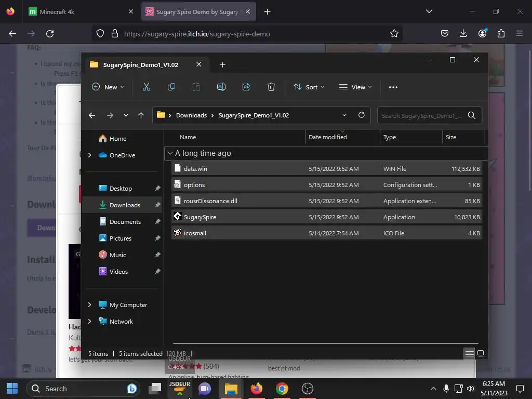Open Music in the navigation pane
Image resolution: width=532 pixels, height=399 pixels.
coord(117,255)
